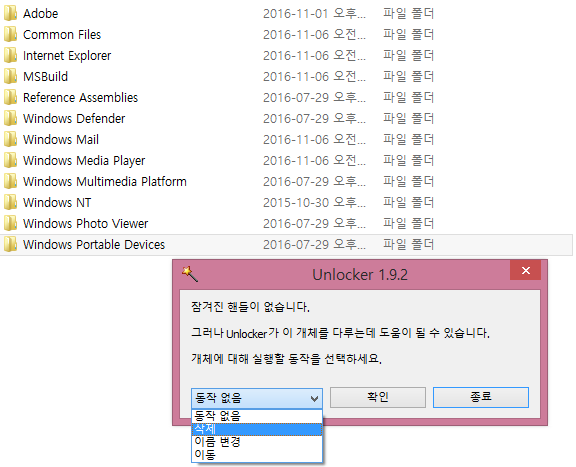The height and width of the screenshot is (467, 576).
Task: Choose 이름 변경 from the action list
Action: 257,442
